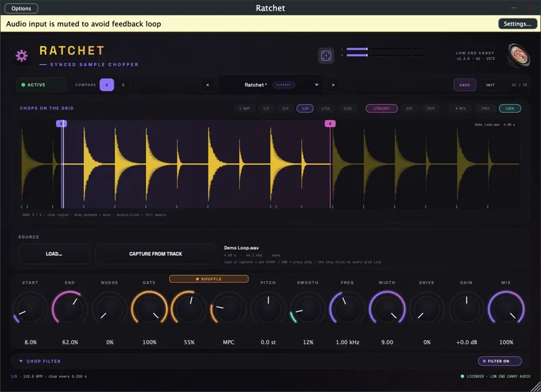The width and height of the screenshot is (541, 392).
Task: Toggle the SHUFFLE button
Action: pyautogui.click(x=209, y=278)
